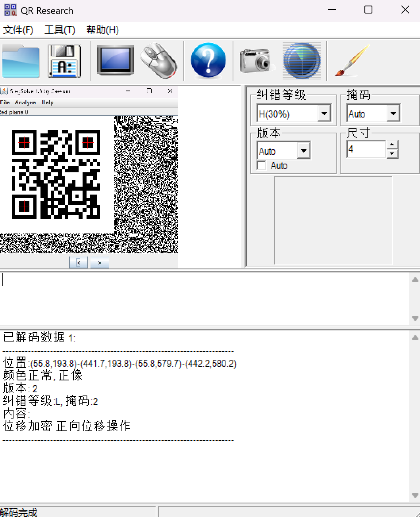This screenshot has width=420, height=517.
Task: Start scanning with the radar globe icon
Action: click(x=302, y=61)
